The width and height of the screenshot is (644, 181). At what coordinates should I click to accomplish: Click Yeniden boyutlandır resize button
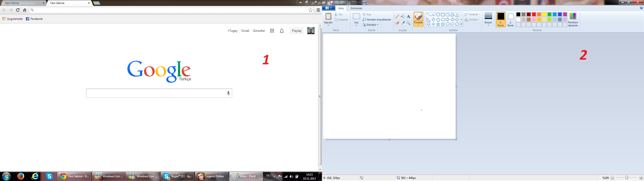point(377,20)
